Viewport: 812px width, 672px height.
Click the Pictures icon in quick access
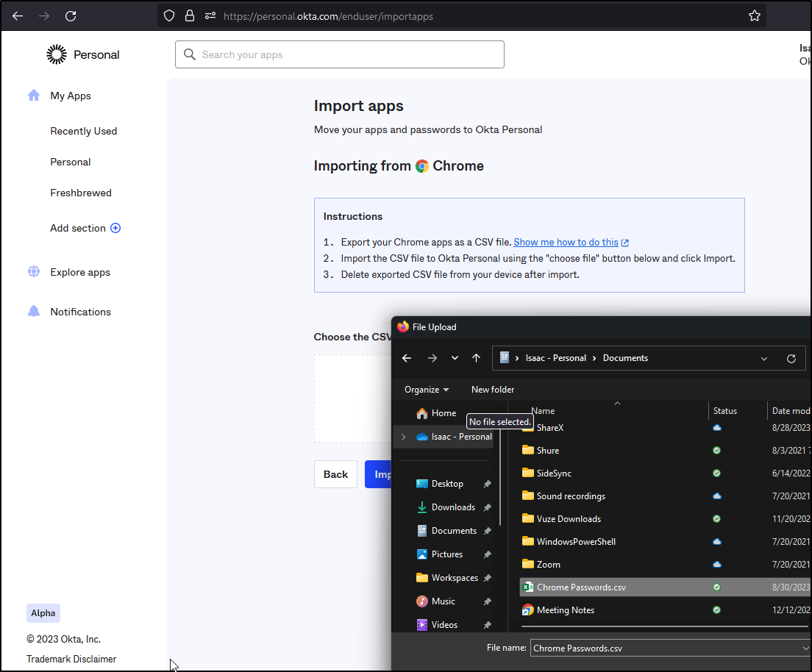pos(422,554)
